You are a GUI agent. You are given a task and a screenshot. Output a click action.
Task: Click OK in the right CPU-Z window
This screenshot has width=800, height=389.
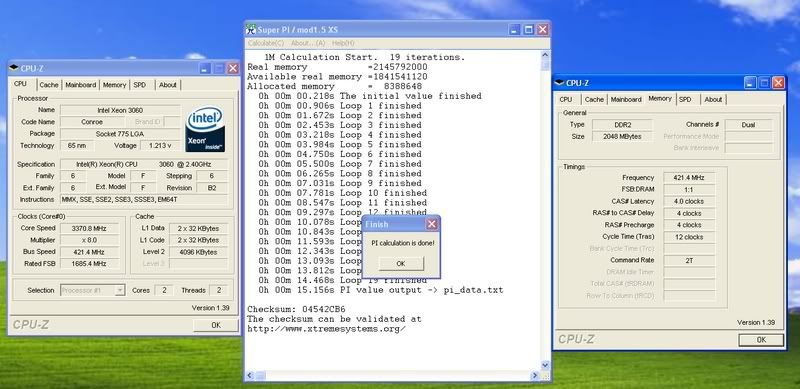pyautogui.click(x=761, y=339)
